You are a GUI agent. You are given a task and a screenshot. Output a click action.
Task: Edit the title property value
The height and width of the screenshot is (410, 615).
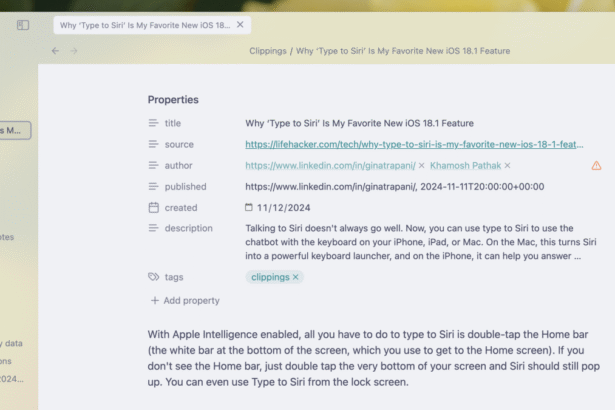(x=359, y=123)
